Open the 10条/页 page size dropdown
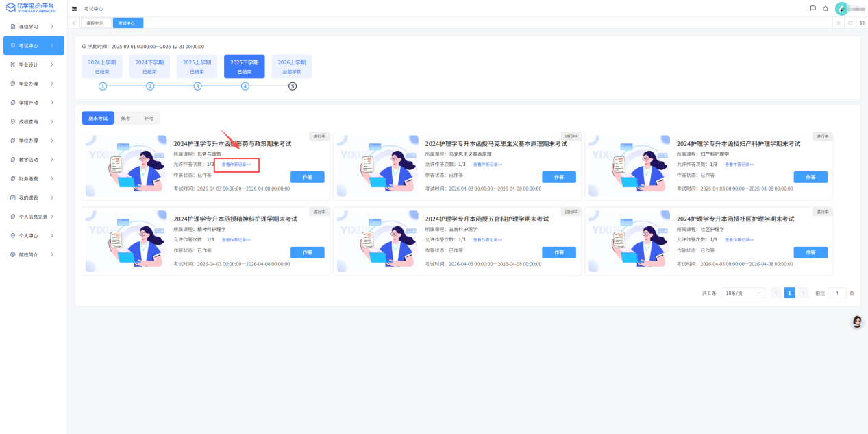The image size is (868, 434). point(743,293)
